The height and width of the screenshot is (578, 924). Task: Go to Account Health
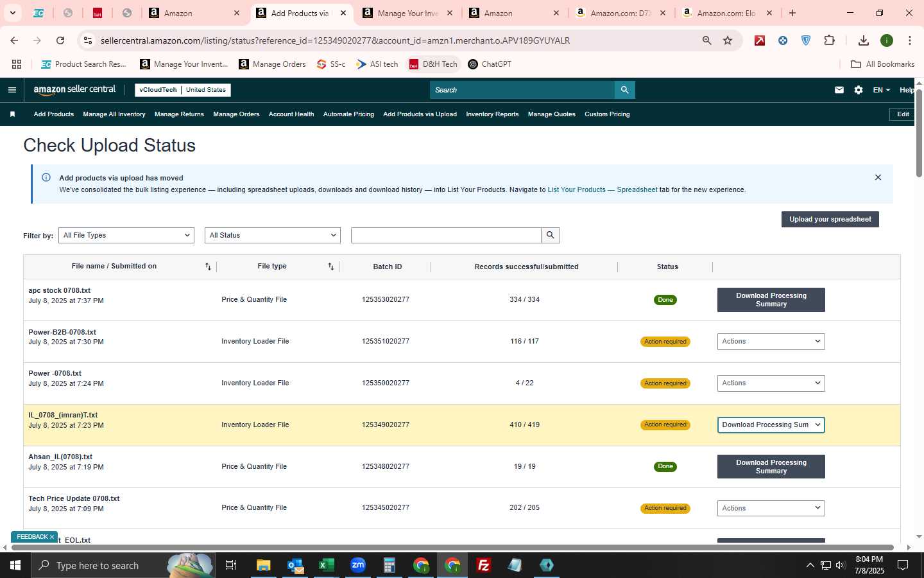[x=291, y=114]
